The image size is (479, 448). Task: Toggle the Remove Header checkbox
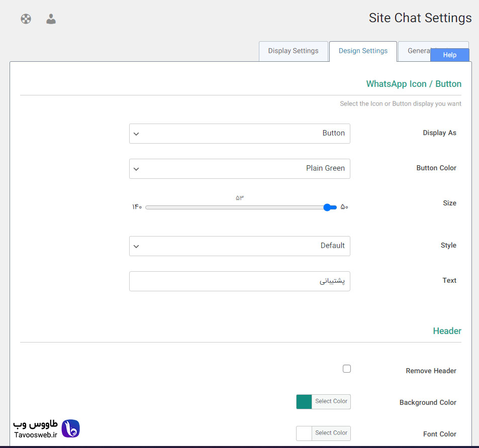coord(347,369)
